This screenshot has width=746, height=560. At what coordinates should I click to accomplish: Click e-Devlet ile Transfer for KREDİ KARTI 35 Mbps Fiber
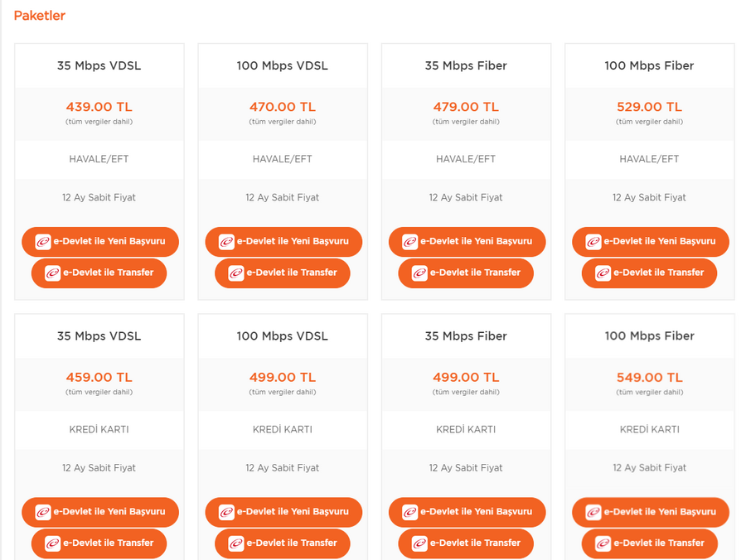(466, 543)
